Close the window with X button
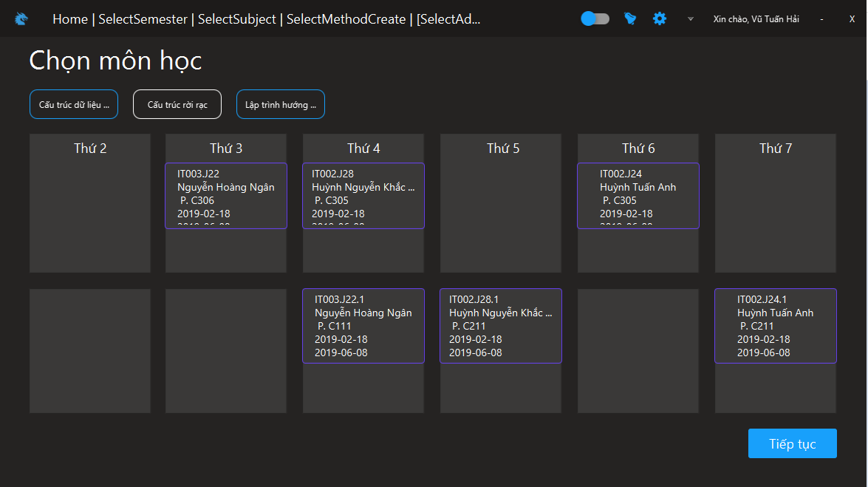868x487 pixels. (x=852, y=18)
